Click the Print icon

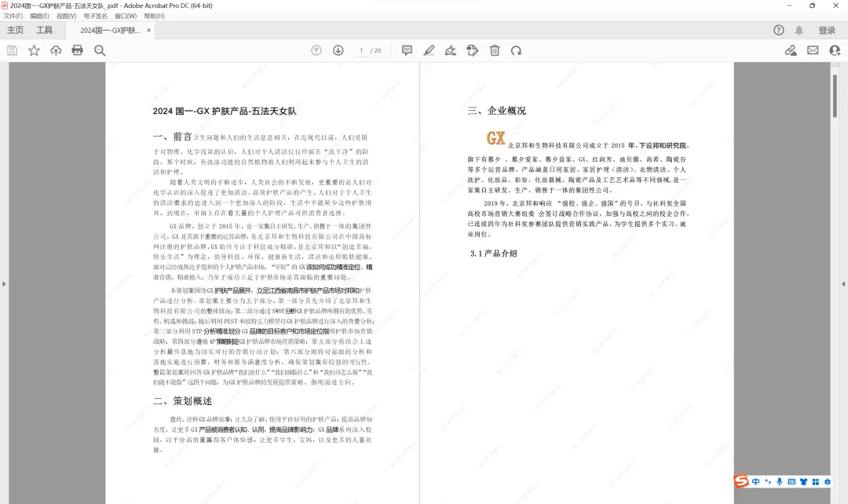tap(77, 49)
